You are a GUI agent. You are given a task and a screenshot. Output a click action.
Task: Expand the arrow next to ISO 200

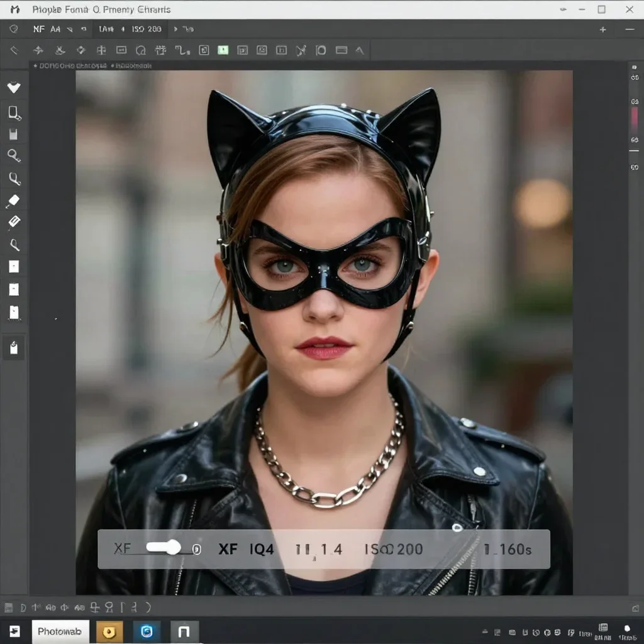pos(175,29)
